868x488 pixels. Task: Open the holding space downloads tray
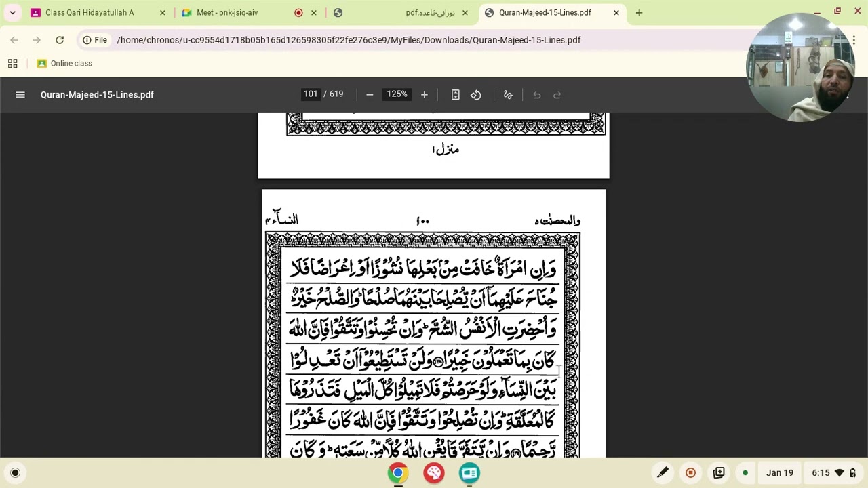[x=719, y=473]
